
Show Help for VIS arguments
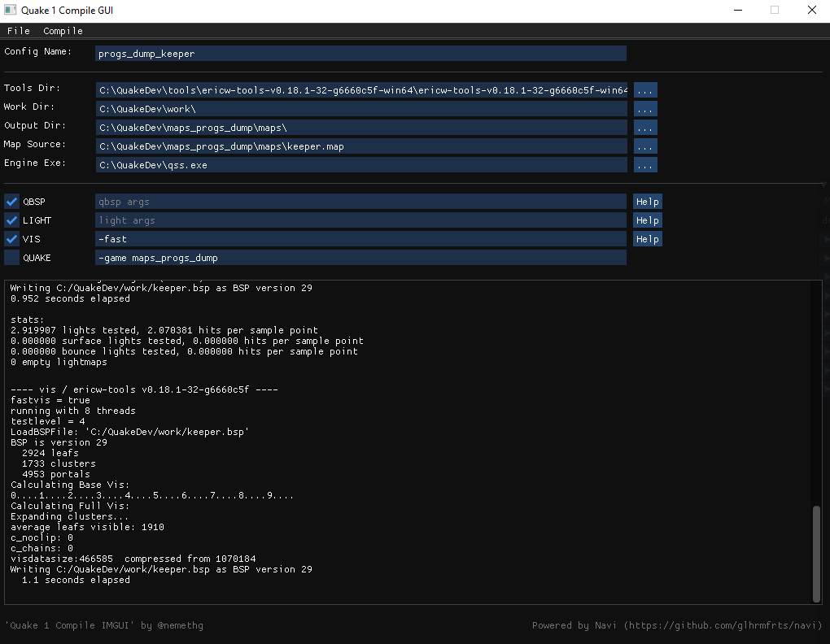click(647, 238)
